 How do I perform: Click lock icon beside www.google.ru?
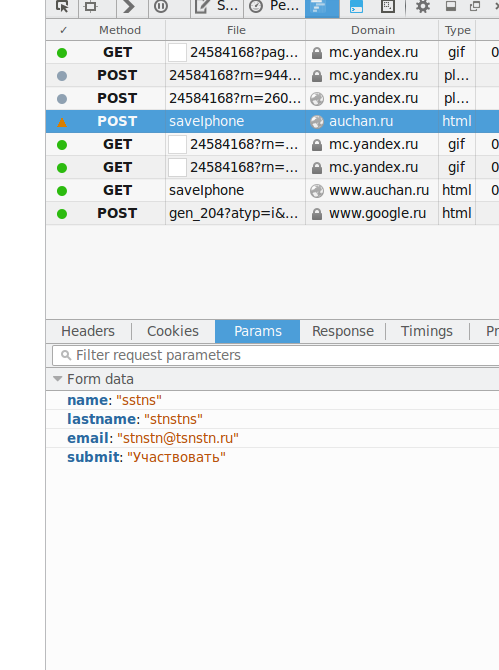(317, 214)
